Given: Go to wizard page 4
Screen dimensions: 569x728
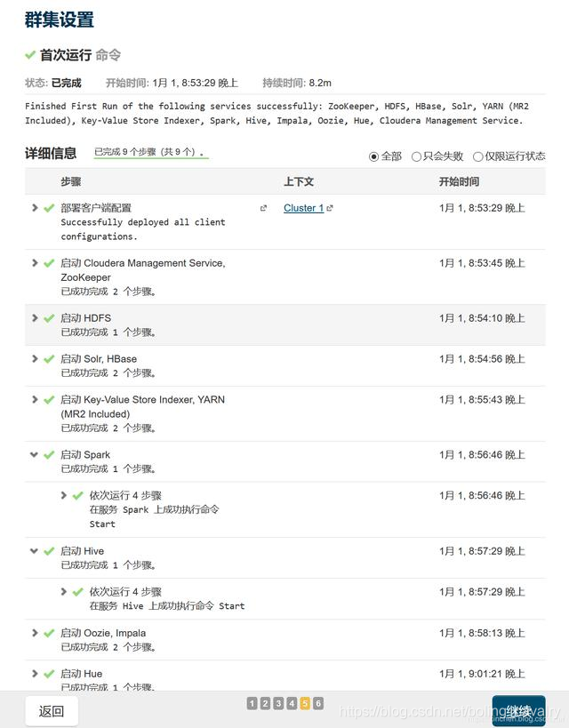Looking at the screenshot, I should tap(292, 703).
